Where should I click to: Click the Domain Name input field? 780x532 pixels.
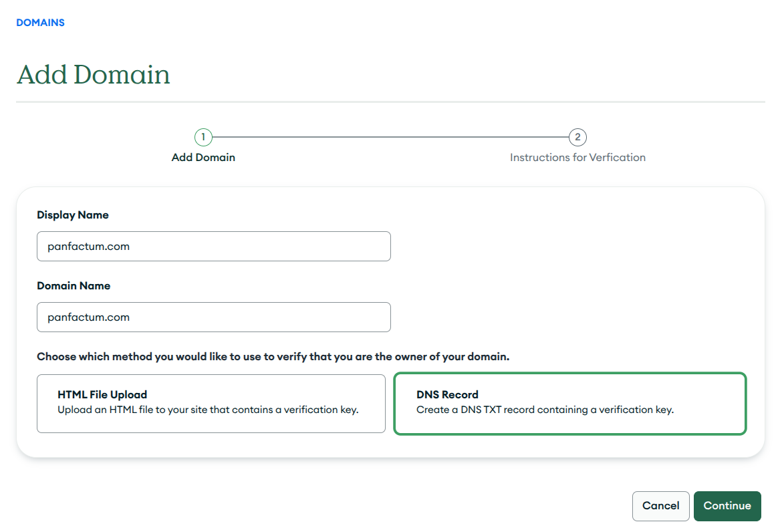pyautogui.click(x=214, y=317)
